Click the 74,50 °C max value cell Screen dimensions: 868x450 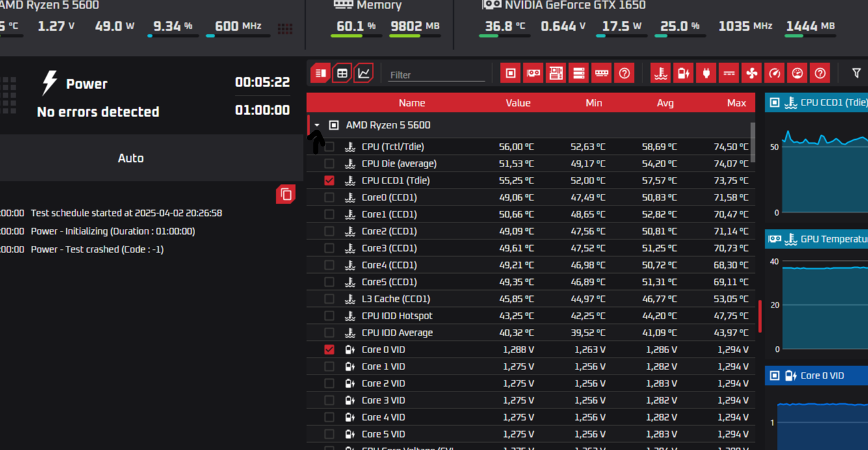pos(730,147)
